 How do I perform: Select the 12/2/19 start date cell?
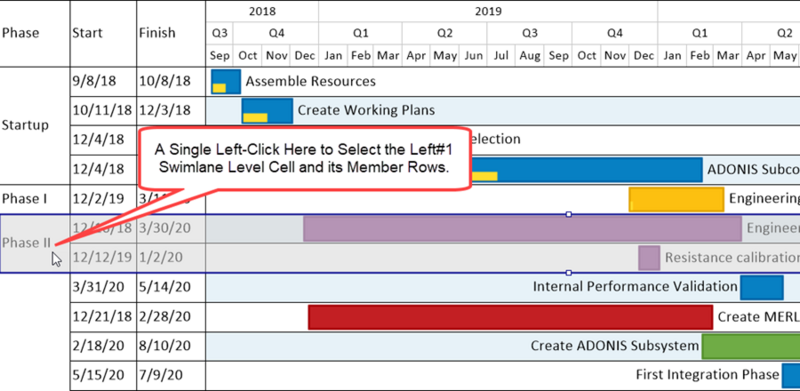tap(103, 199)
